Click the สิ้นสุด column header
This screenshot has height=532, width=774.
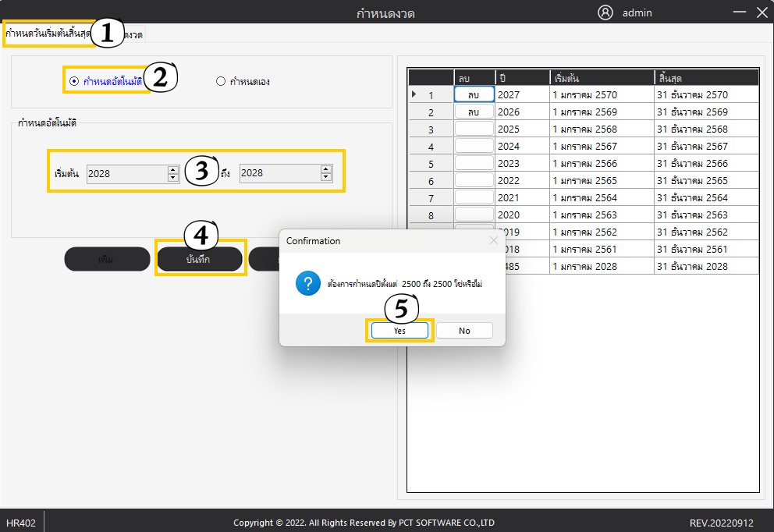[705, 78]
